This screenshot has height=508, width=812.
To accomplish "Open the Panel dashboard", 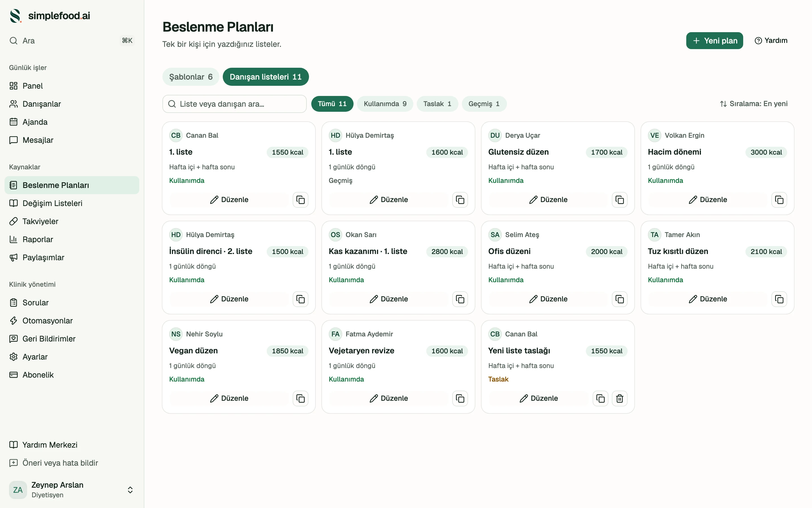I will (72, 86).
